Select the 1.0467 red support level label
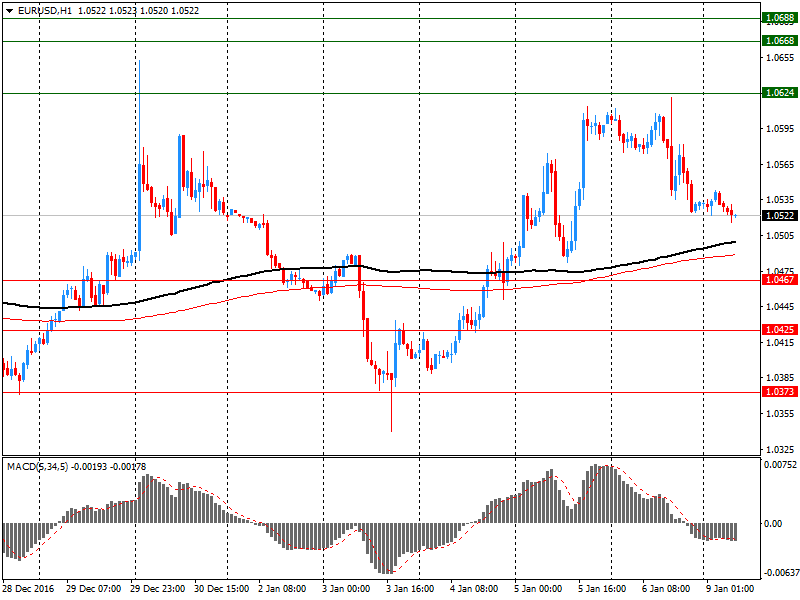This screenshot has height=600, width=800. 779,280
